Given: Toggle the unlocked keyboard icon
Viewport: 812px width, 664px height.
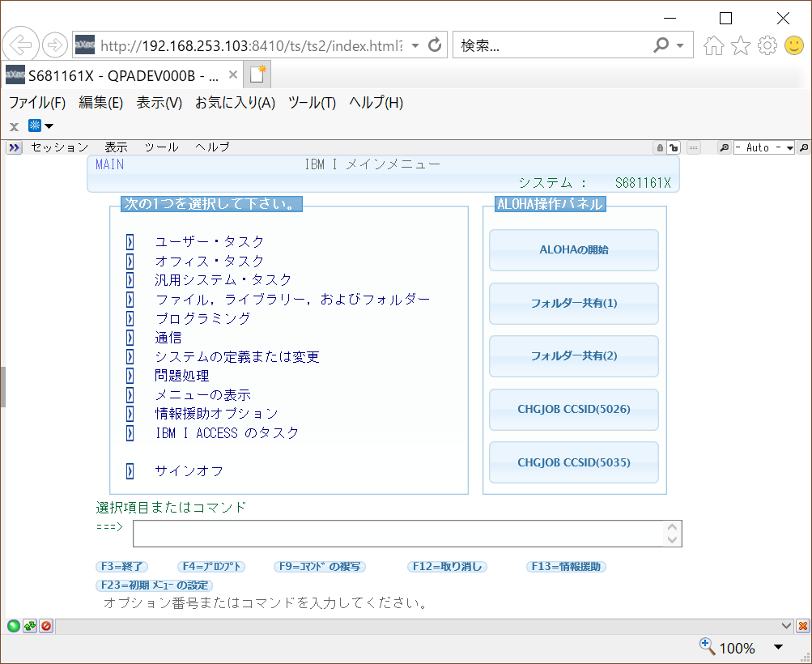Looking at the screenshot, I should pos(674,147).
